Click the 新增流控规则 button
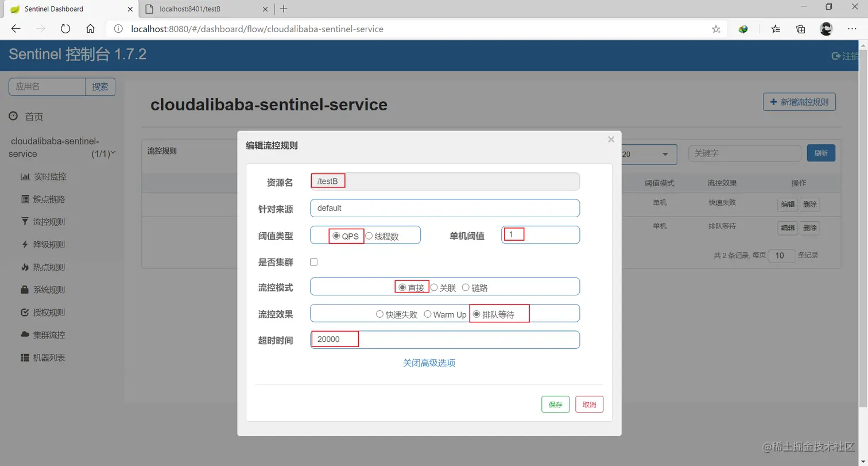The width and height of the screenshot is (868, 466). (x=799, y=102)
